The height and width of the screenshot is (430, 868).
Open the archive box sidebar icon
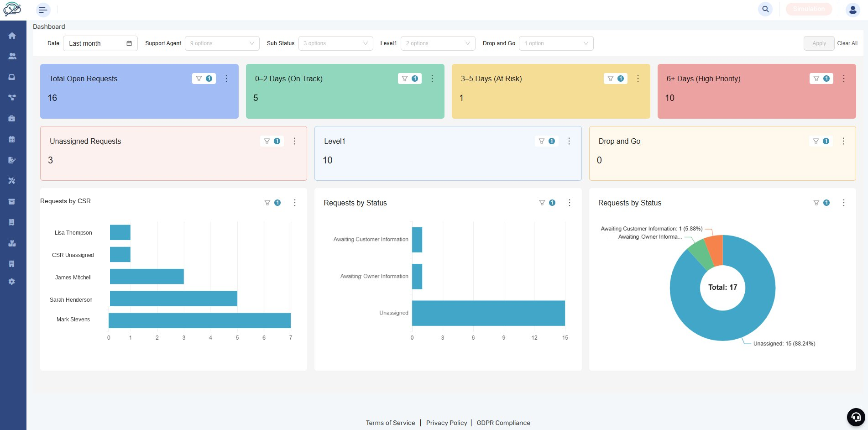click(12, 202)
